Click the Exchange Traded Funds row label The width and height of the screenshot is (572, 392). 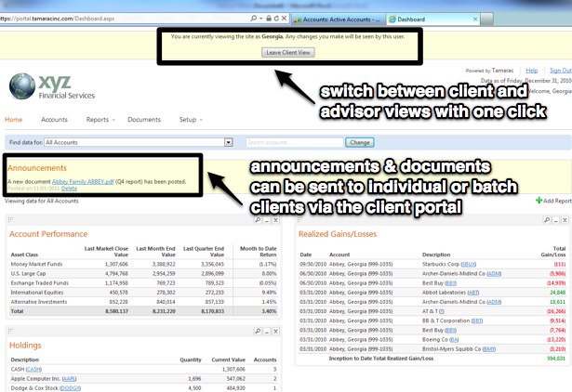coord(39,283)
